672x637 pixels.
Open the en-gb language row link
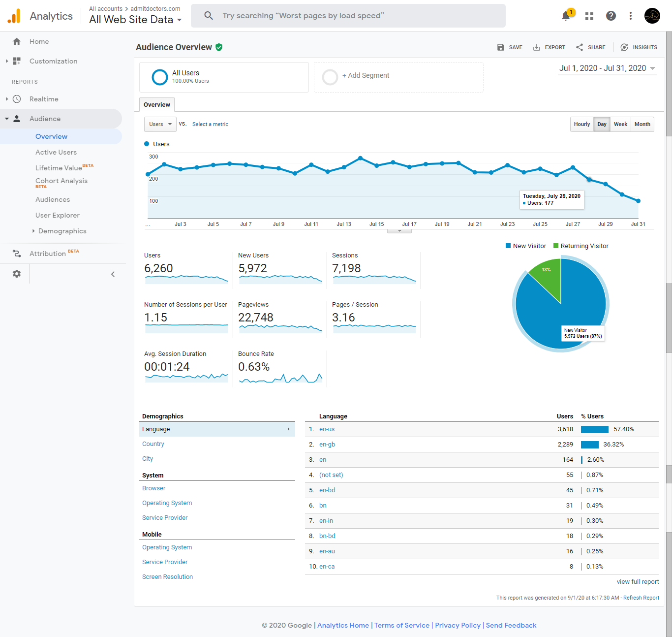(327, 445)
